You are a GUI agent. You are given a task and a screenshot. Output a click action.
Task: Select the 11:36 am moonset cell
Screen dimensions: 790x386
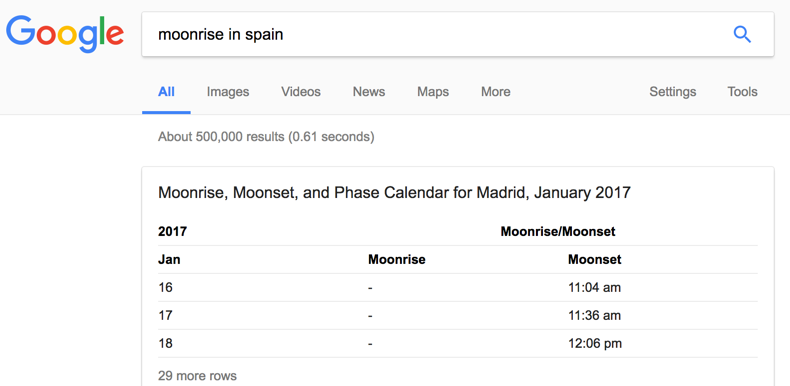(595, 315)
